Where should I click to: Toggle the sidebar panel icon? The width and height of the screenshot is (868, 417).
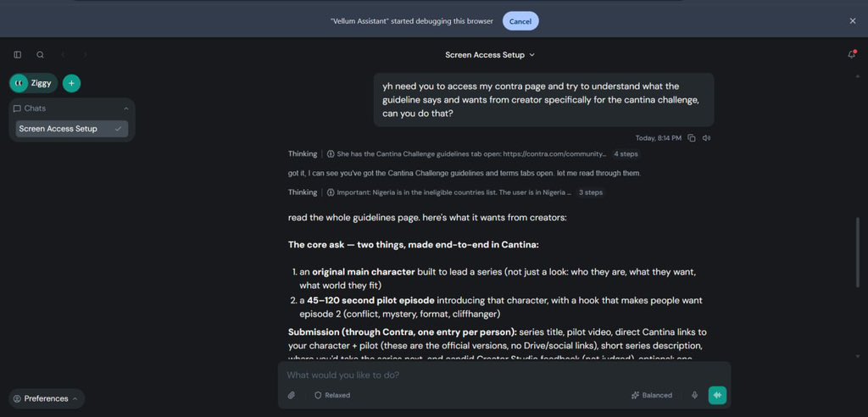[18, 55]
